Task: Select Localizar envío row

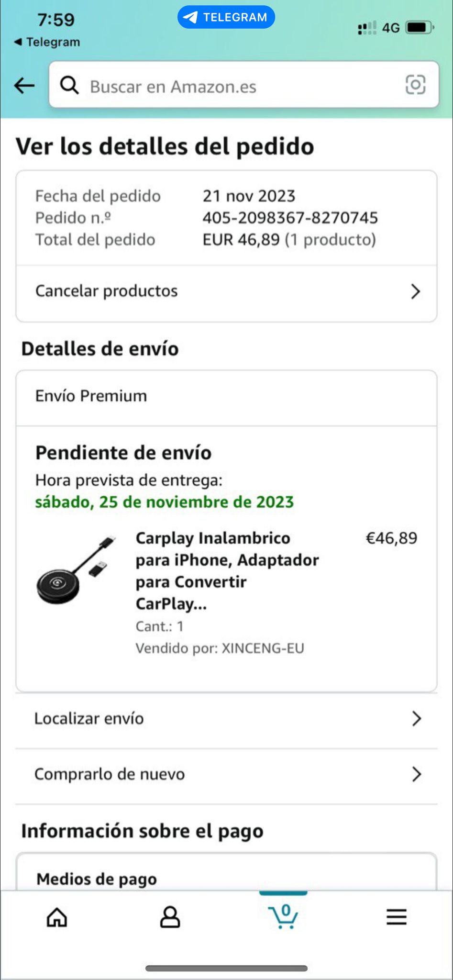Action: 89,718
